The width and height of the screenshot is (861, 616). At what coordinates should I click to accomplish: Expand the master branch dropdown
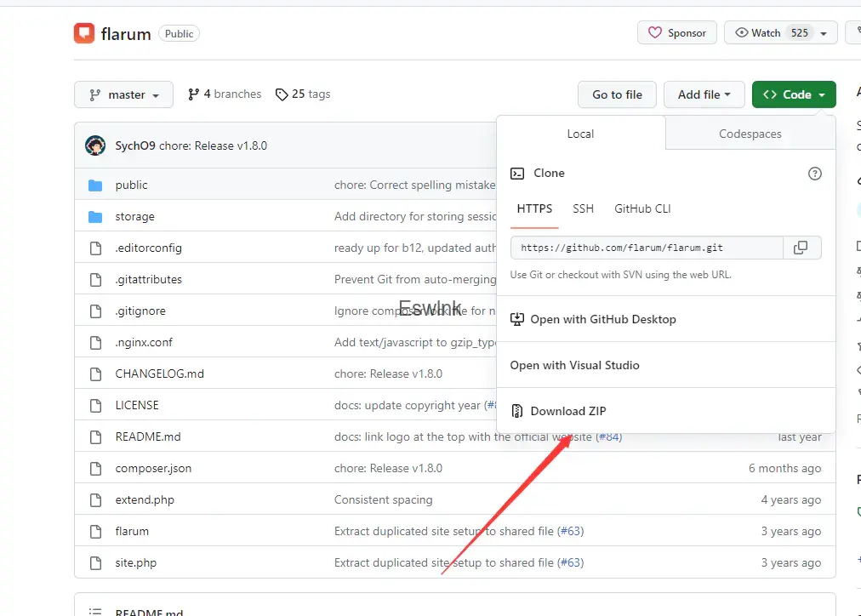pyautogui.click(x=123, y=95)
